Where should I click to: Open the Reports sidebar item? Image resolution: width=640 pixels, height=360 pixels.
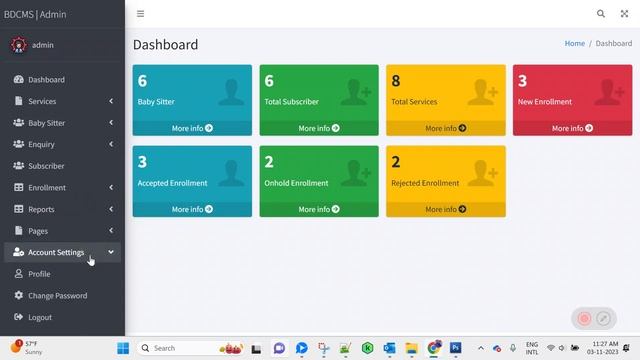tap(62, 209)
